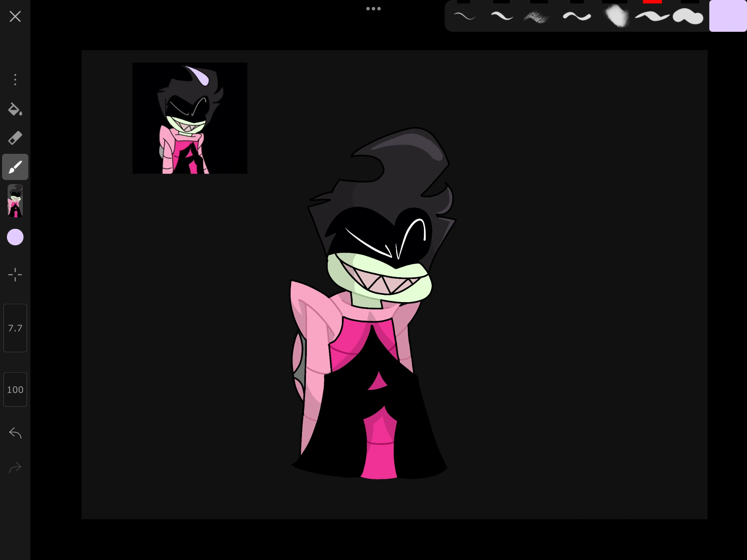Tap the opacity 100 control
Viewport: 747px width, 560px height.
15,390
